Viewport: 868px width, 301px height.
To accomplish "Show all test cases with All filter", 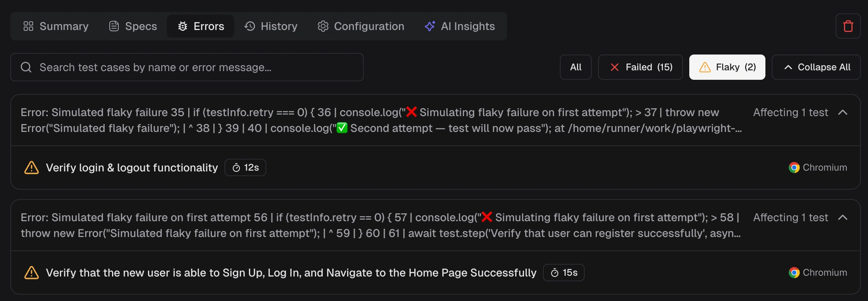I will [576, 67].
